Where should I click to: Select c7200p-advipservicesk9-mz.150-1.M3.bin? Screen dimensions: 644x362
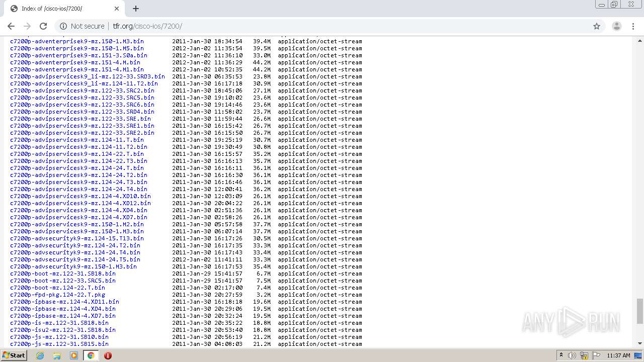coord(77,231)
